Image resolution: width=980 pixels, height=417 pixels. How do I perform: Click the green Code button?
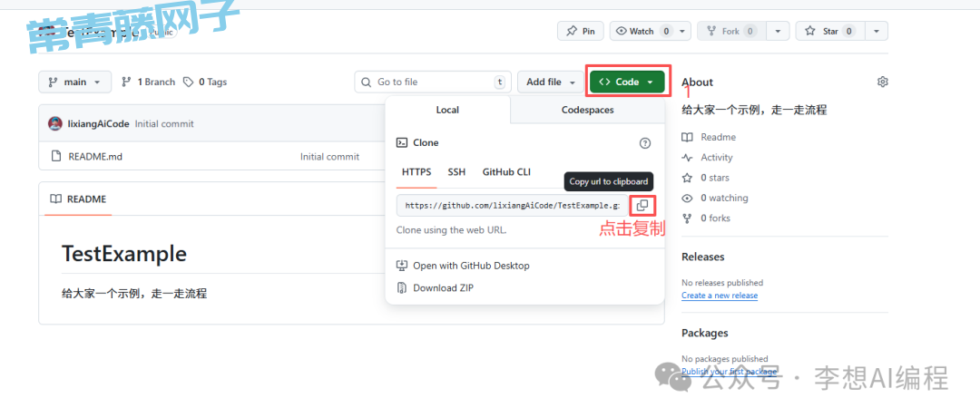click(x=627, y=82)
